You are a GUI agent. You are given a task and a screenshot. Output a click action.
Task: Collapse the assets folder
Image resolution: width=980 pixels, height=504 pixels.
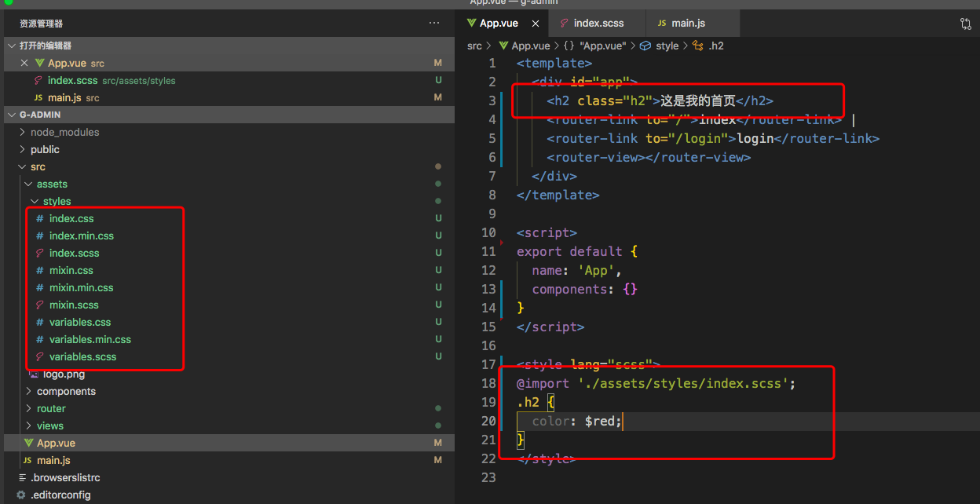click(28, 184)
